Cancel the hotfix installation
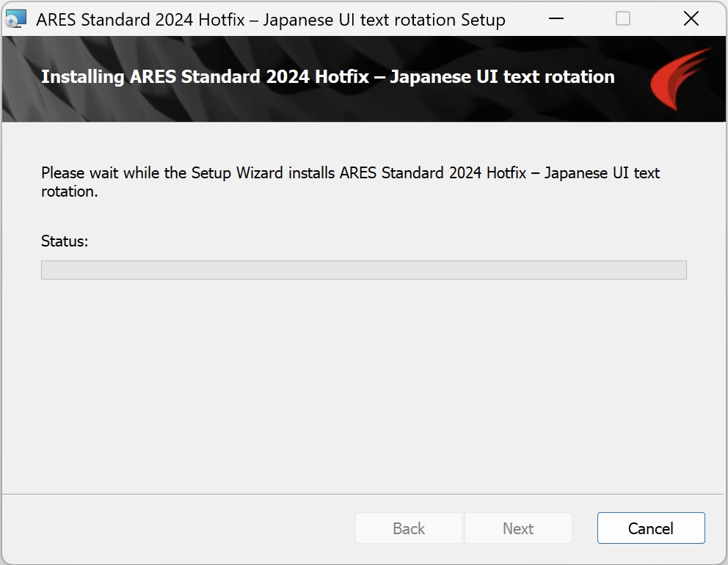The height and width of the screenshot is (565, 728). click(651, 528)
